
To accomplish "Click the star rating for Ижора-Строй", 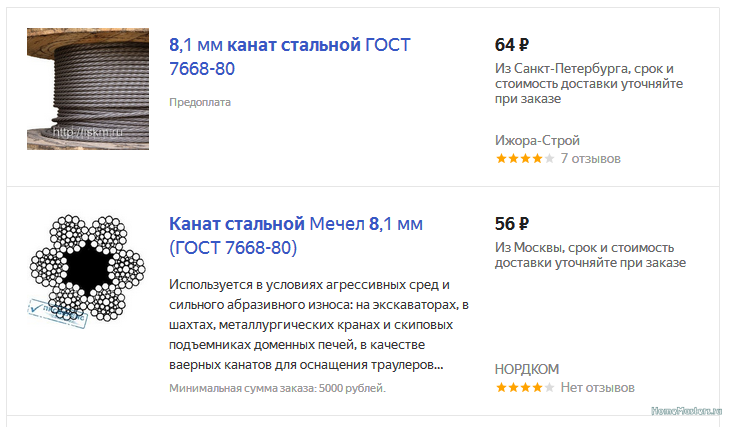I will click(524, 158).
